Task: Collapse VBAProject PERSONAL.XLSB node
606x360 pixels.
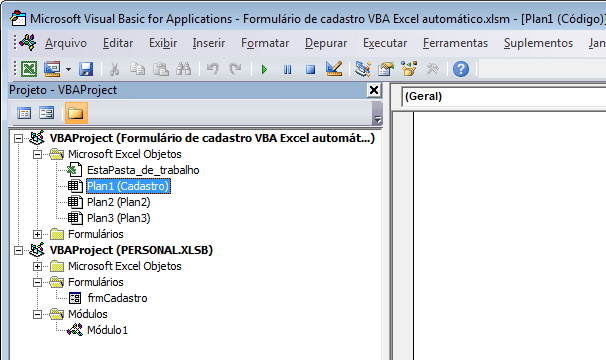Action: pos(18,251)
